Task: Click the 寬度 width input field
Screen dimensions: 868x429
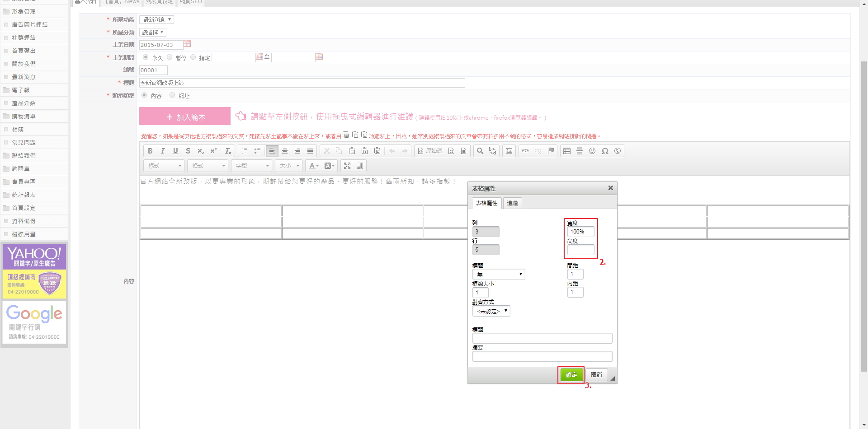Action: [580, 232]
